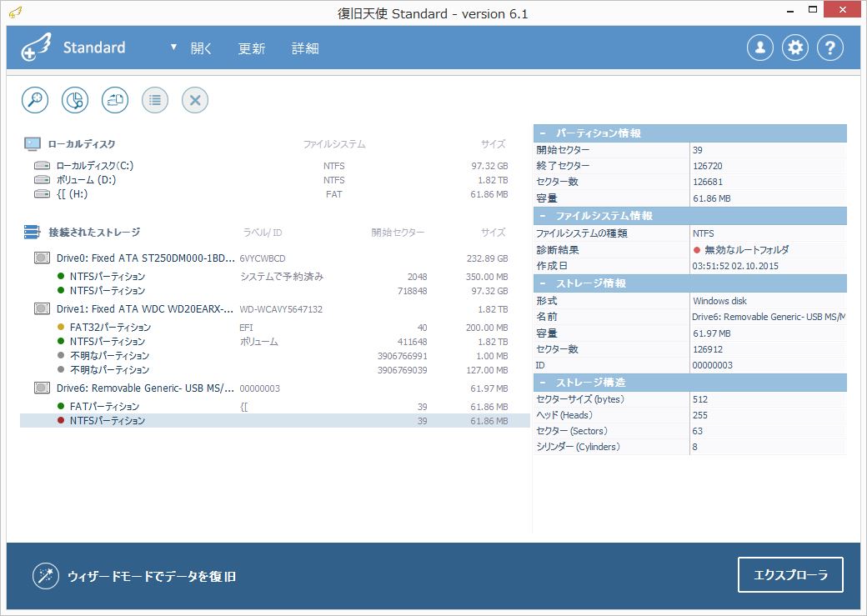Click the ヘッド (Heads) value 255

700,415
